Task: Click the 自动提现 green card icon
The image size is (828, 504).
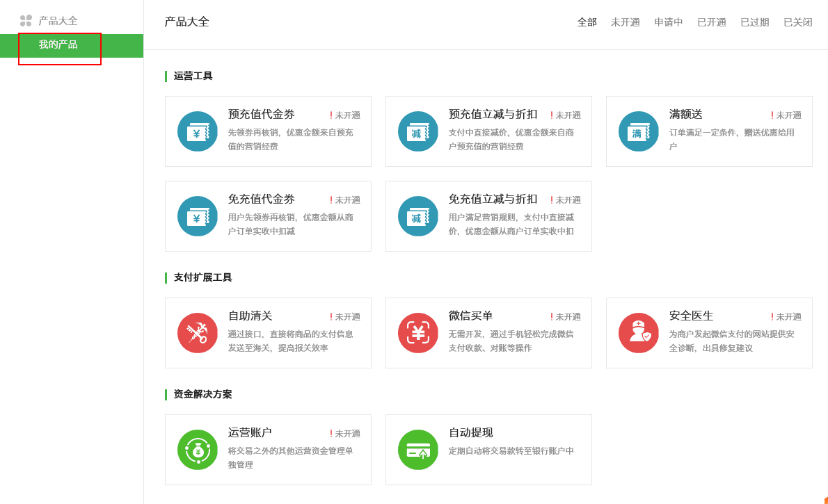Action: pyautogui.click(x=418, y=450)
